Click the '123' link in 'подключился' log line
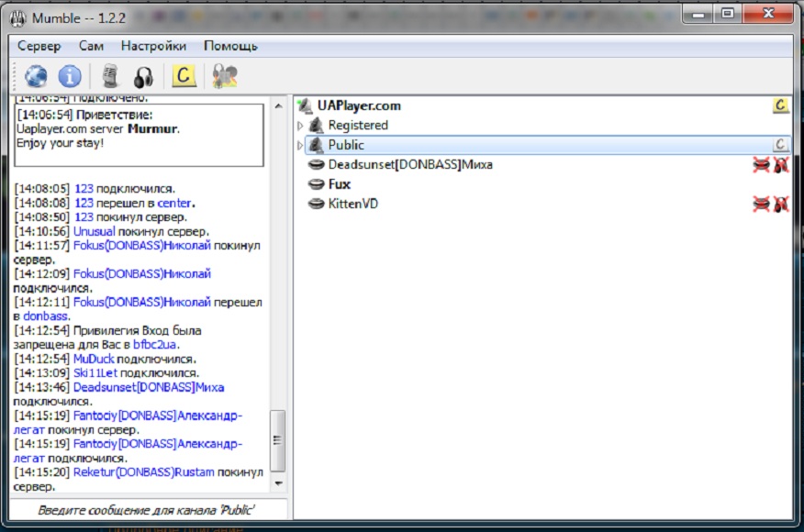 pyautogui.click(x=84, y=189)
